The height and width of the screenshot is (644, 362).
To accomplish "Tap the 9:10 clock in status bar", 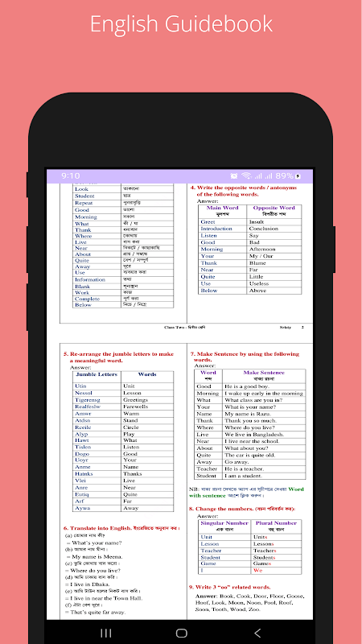I will point(70,175).
